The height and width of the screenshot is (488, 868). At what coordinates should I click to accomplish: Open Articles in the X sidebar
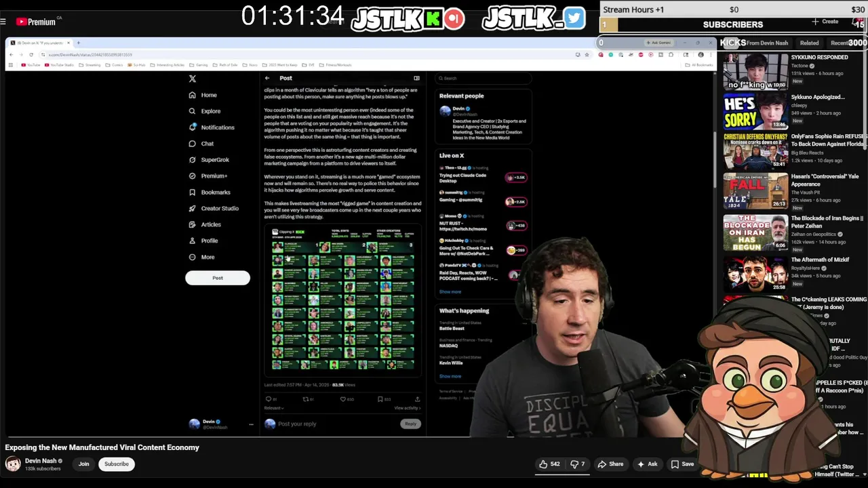point(205,224)
